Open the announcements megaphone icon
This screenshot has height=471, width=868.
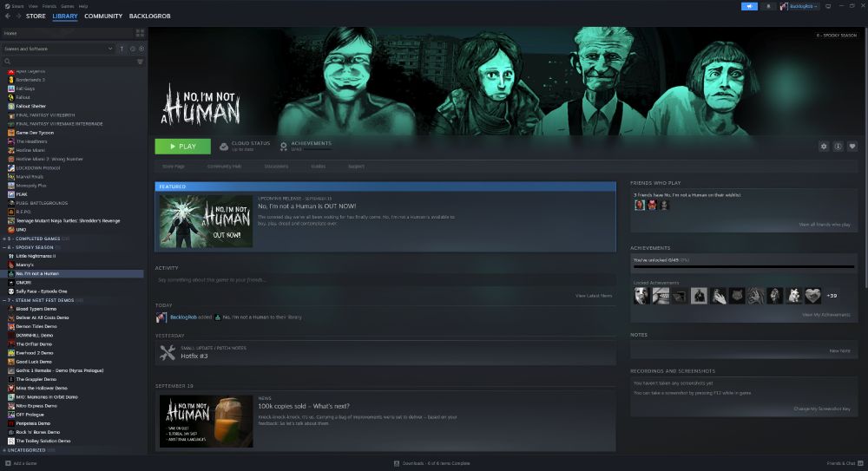[749, 6]
